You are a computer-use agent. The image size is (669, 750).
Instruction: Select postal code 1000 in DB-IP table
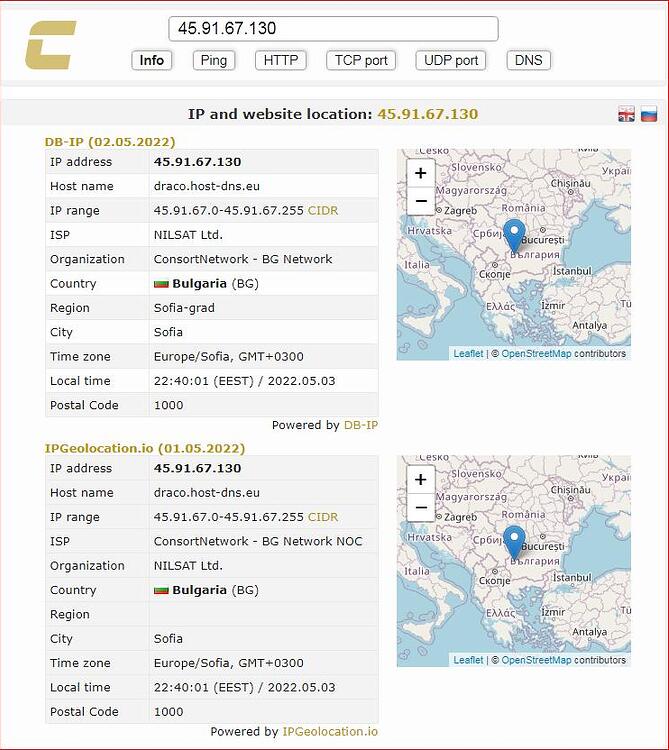(168, 405)
